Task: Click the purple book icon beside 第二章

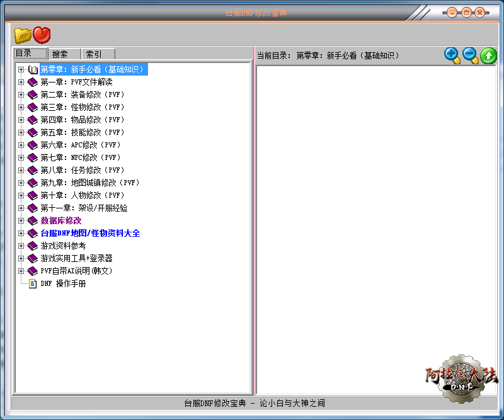Action: (33, 95)
